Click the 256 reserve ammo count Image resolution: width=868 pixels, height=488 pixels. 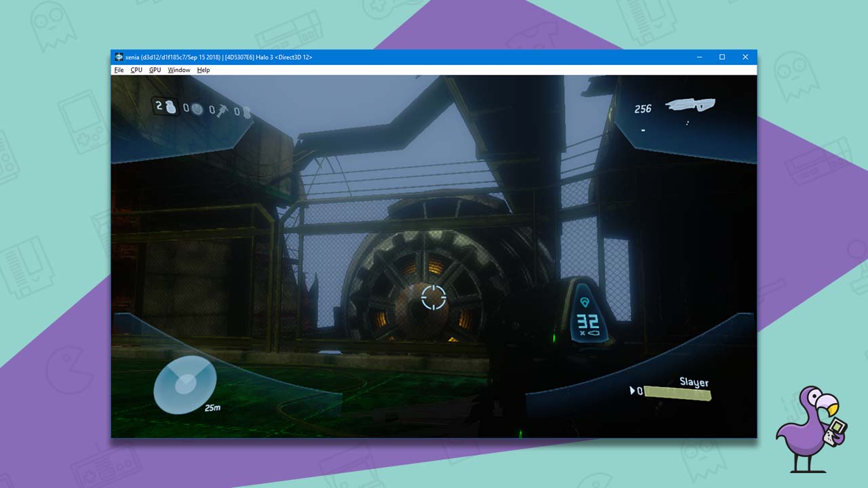coord(643,108)
